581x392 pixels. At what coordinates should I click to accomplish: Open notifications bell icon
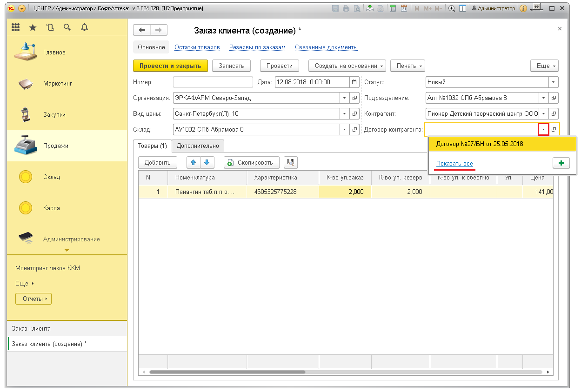tap(84, 27)
